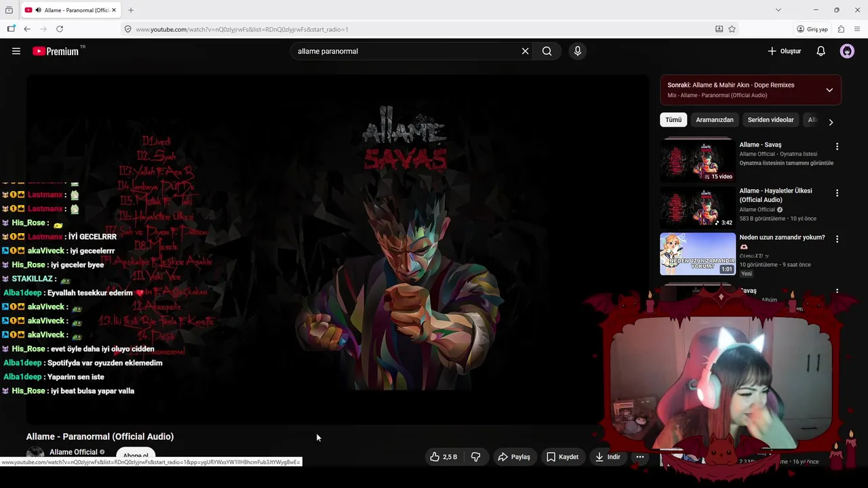Click the Giriş yap sign-in button

pyautogui.click(x=812, y=29)
